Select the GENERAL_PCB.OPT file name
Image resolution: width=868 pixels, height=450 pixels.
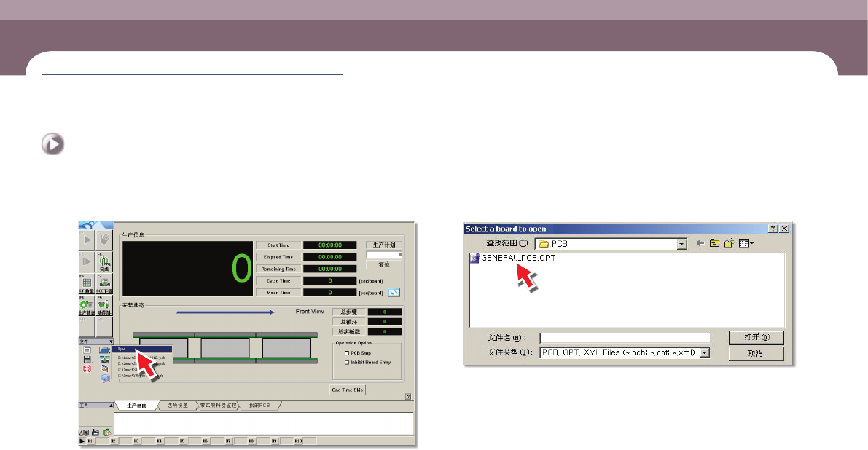pos(518,258)
